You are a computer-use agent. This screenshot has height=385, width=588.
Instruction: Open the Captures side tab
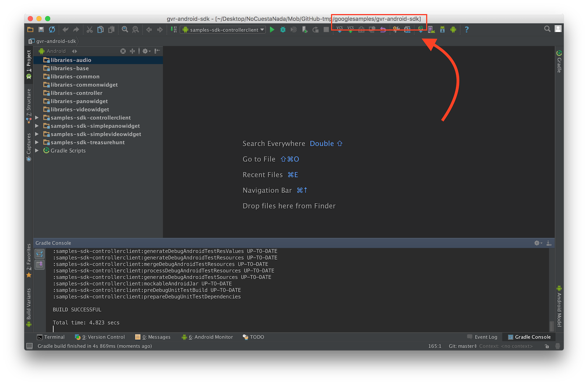click(x=29, y=147)
